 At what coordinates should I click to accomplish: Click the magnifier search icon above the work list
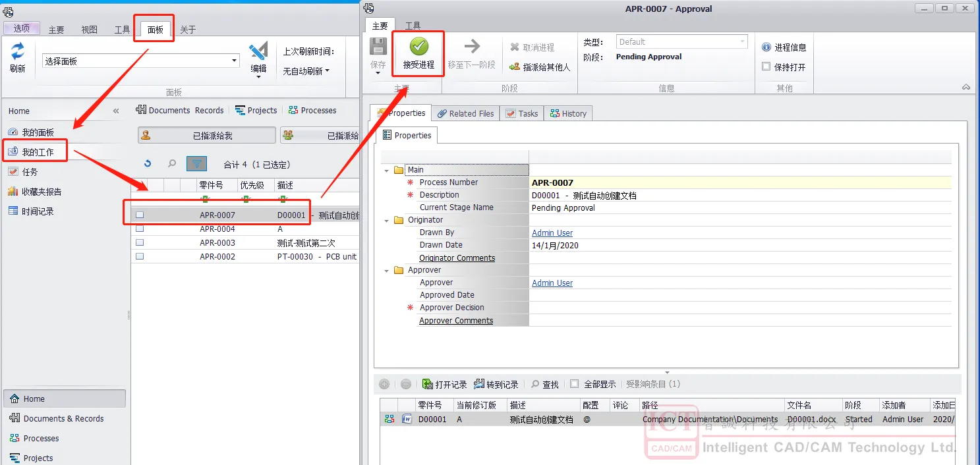(x=171, y=164)
